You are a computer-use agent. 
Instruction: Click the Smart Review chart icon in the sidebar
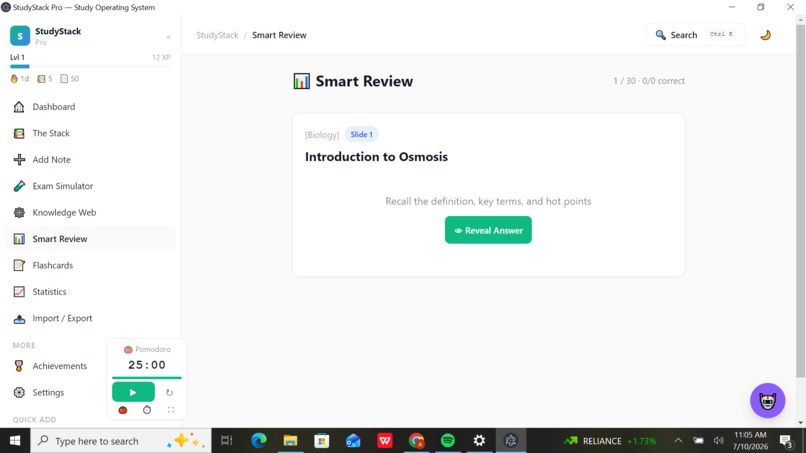click(19, 239)
